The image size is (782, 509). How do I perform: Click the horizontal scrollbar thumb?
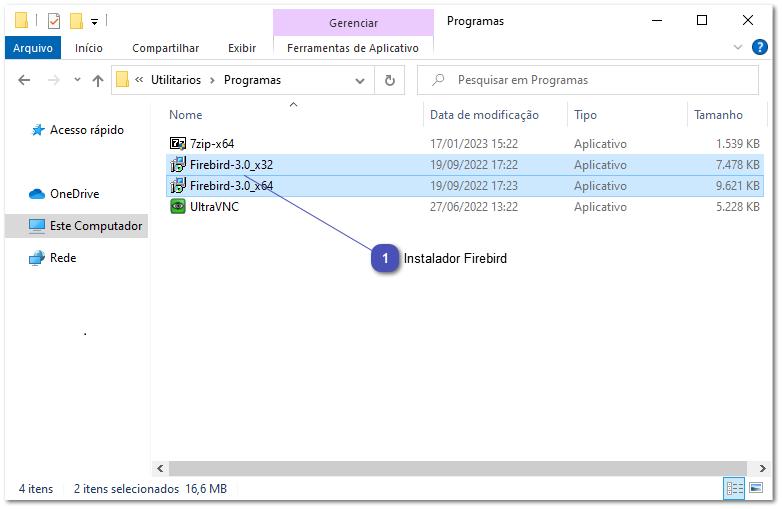(457, 468)
